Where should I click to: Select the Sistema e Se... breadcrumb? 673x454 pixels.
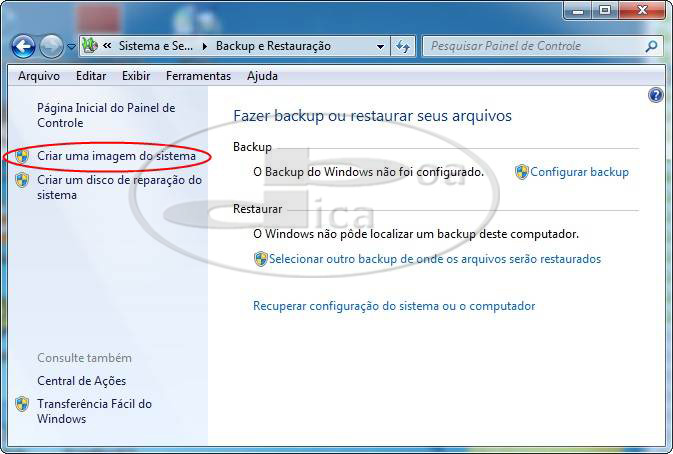click(x=155, y=45)
